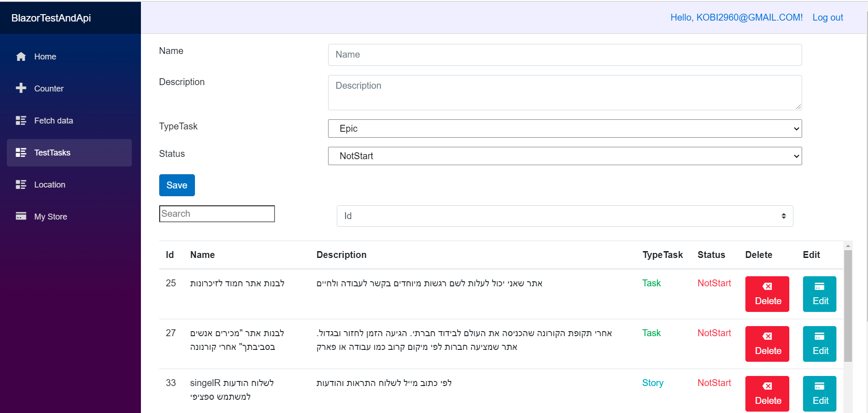Viewport: 868px width, 413px height.
Task: Click the Location list icon
Action: pos(21,185)
